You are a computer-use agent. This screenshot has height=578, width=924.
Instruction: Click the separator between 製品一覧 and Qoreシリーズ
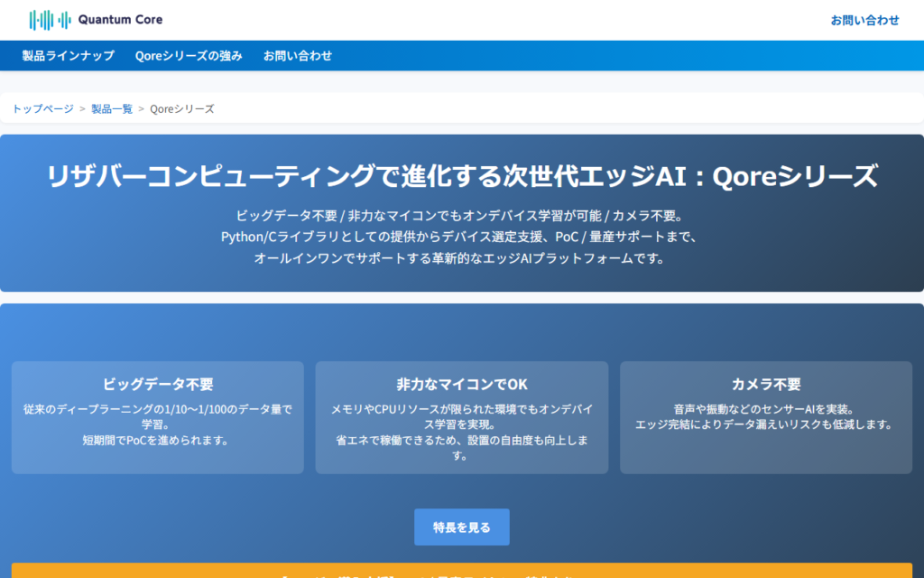point(141,108)
